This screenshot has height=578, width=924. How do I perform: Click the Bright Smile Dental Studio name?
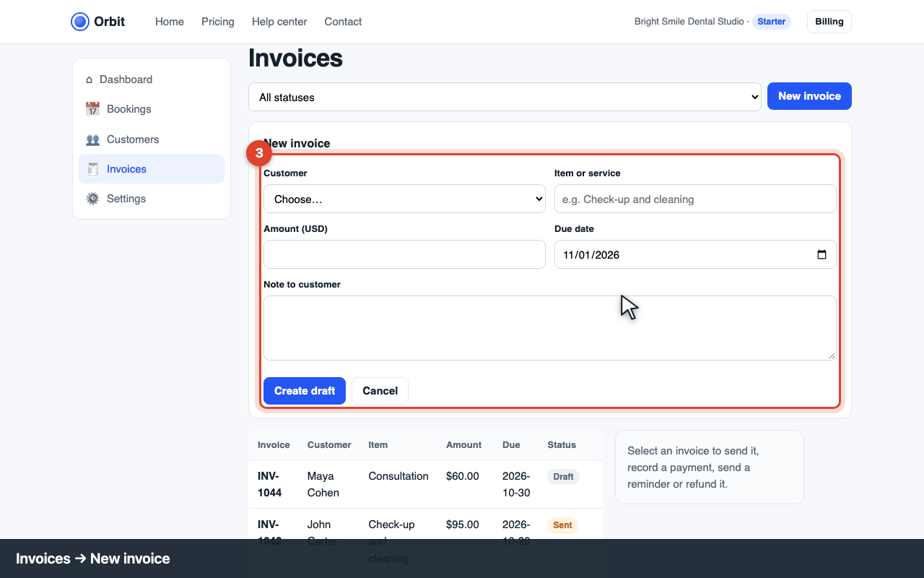click(689, 22)
